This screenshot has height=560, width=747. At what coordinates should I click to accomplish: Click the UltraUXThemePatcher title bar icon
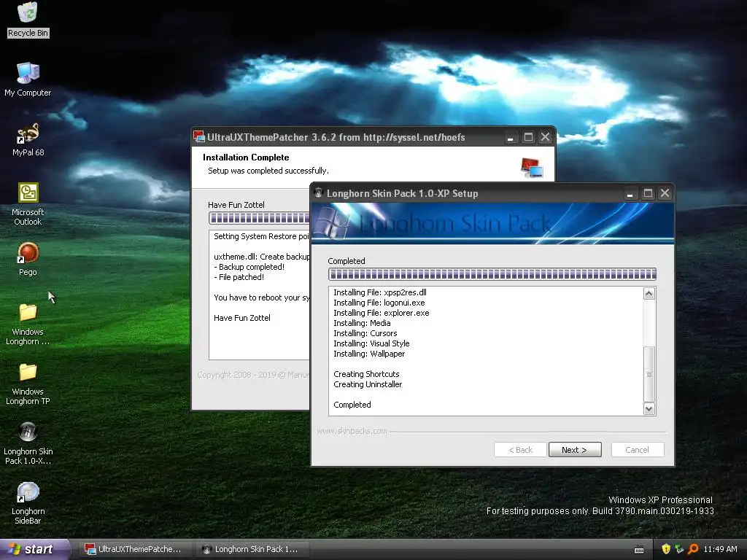(x=199, y=136)
